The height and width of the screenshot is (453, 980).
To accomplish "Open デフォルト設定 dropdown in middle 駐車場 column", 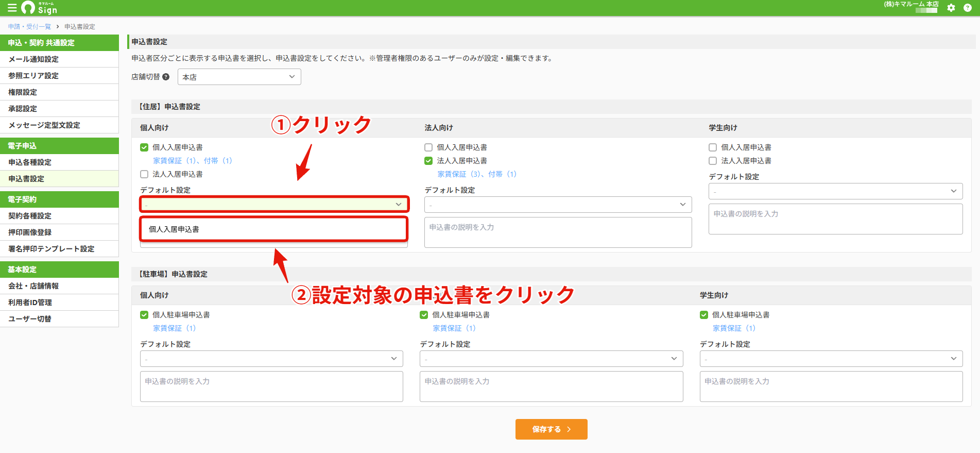I will [552, 359].
